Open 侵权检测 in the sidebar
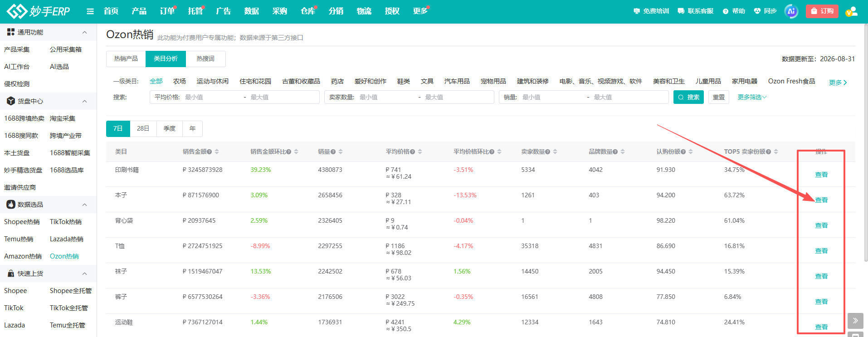 tap(17, 84)
